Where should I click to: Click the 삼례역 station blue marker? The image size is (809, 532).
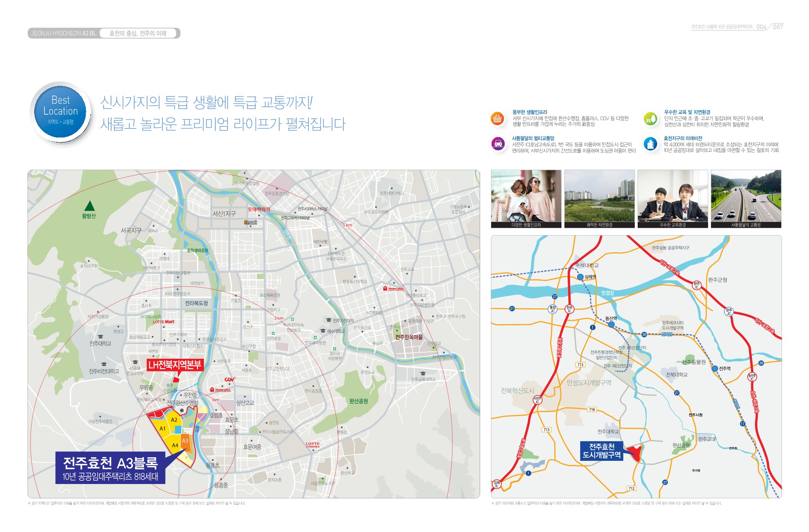580,277
